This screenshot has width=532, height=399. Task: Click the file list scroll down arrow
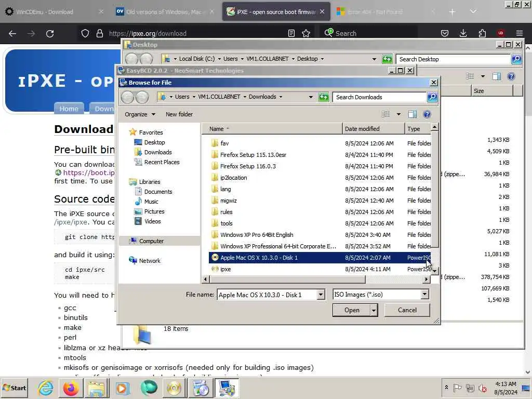click(x=434, y=271)
